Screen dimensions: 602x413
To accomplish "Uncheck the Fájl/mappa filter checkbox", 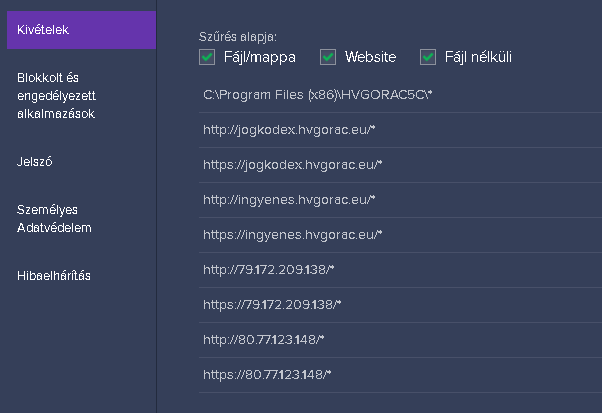I will click(207, 57).
